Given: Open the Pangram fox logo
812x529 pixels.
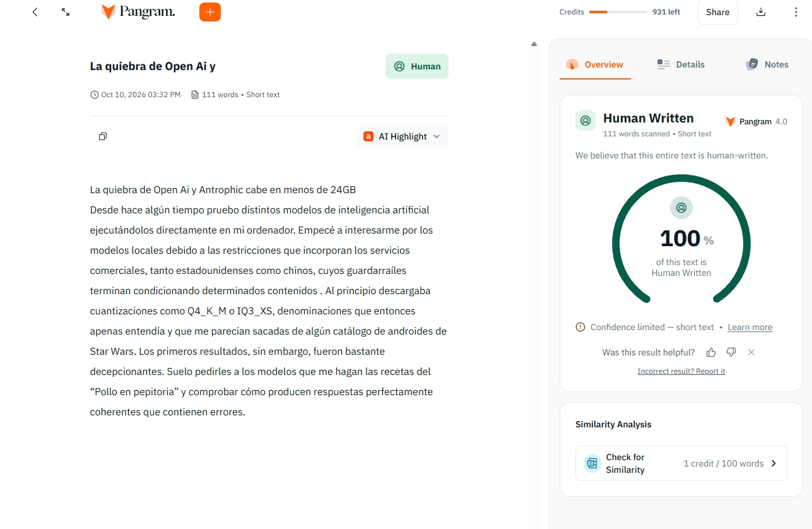Looking at the screenshot, I should tap(138, 12).
